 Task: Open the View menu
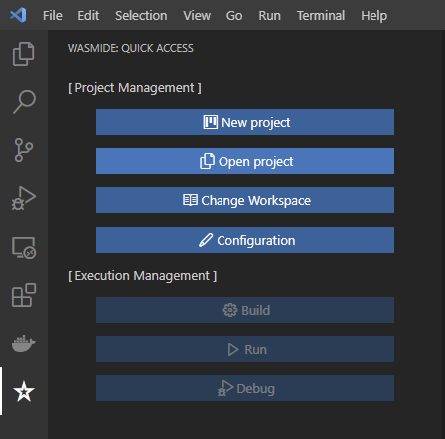pos(197,16)
